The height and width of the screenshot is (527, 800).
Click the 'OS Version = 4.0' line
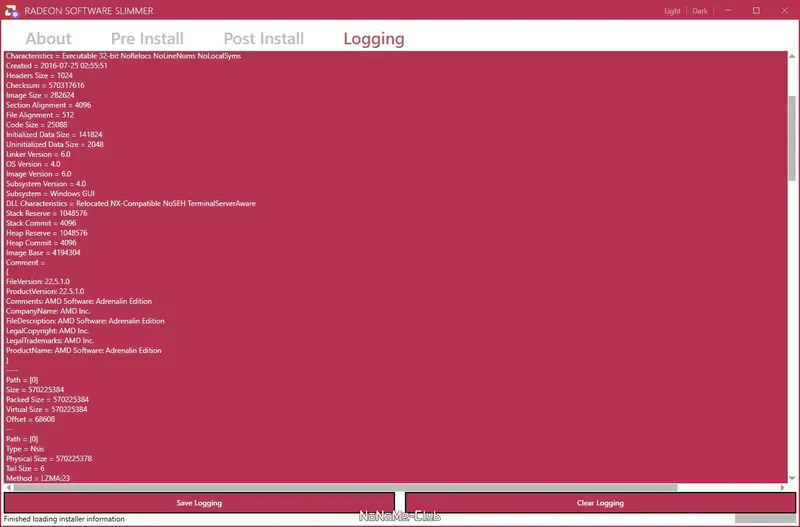click(x=33, y=164)
